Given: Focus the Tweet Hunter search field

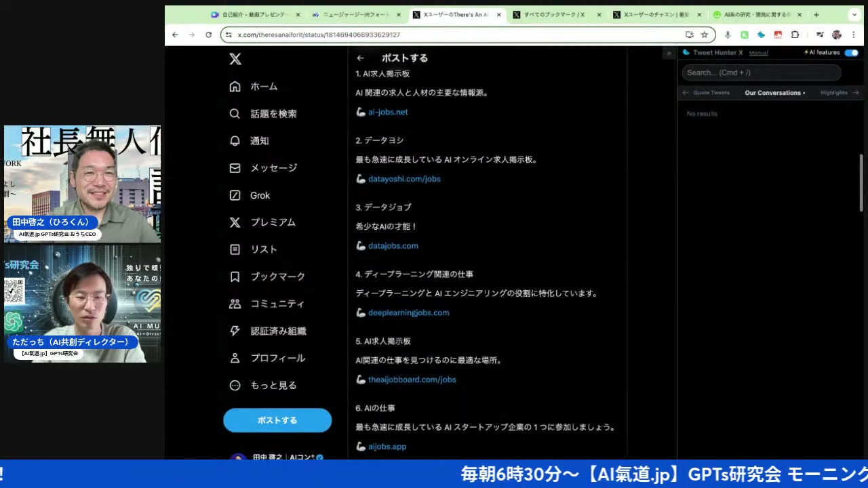Looking at the screenshot, I should (762, 73).
